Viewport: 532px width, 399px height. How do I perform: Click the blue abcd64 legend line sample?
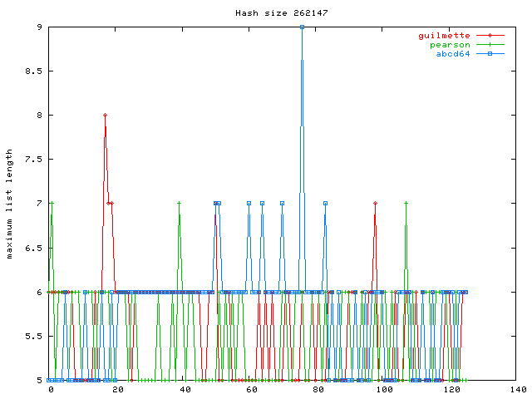490,53
